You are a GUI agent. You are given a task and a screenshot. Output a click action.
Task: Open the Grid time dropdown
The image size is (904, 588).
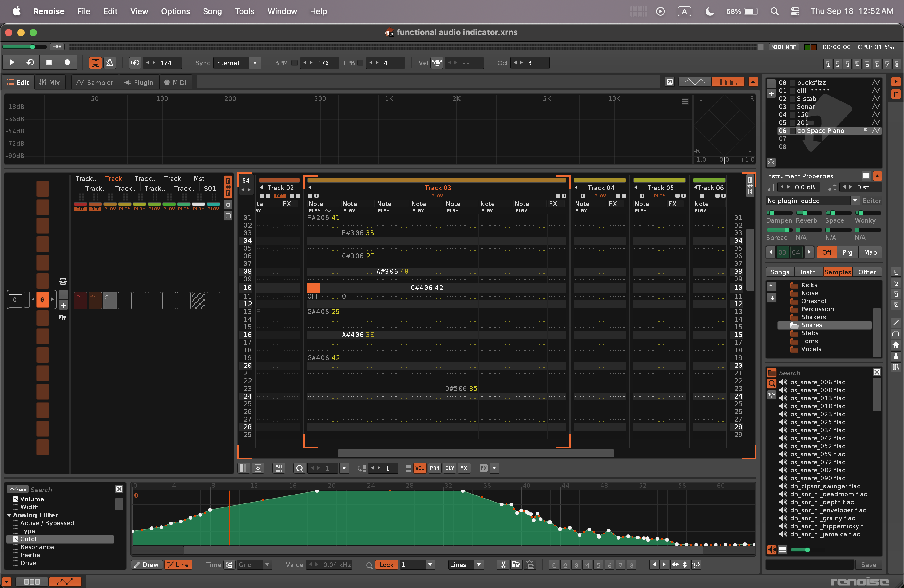click(254, 565)
